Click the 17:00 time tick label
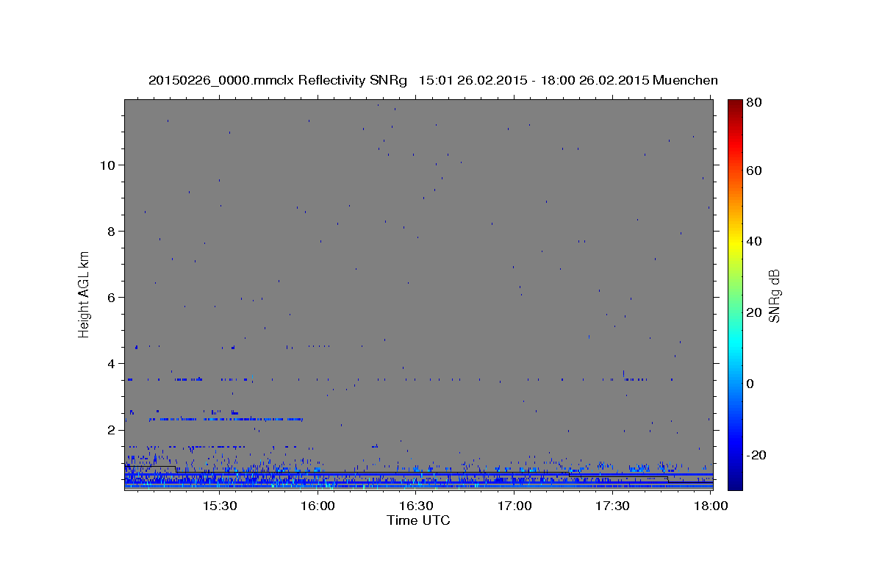882x588 pixels. (x=514, y=506)
